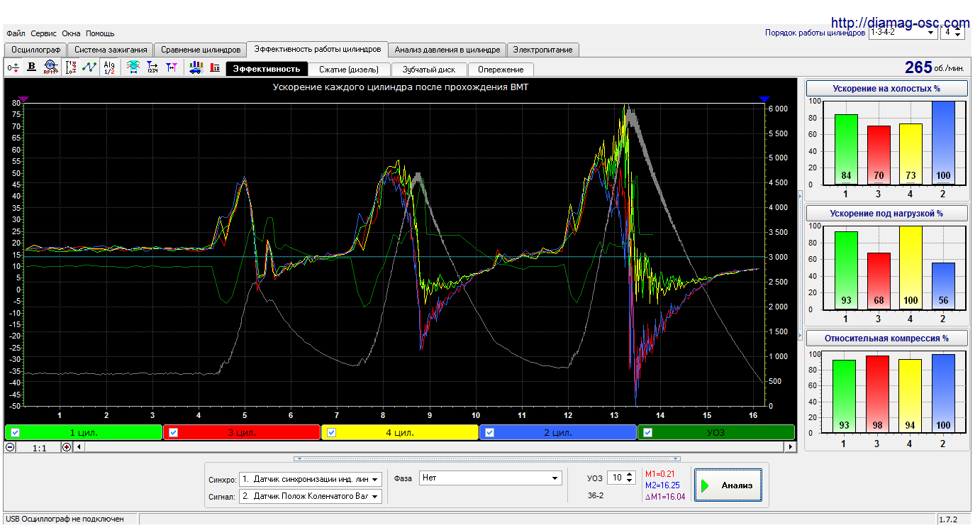Screen dimensions: 980x528
Task: Click the УОЗ value stepper showing 10
Action: coord(621,478)
